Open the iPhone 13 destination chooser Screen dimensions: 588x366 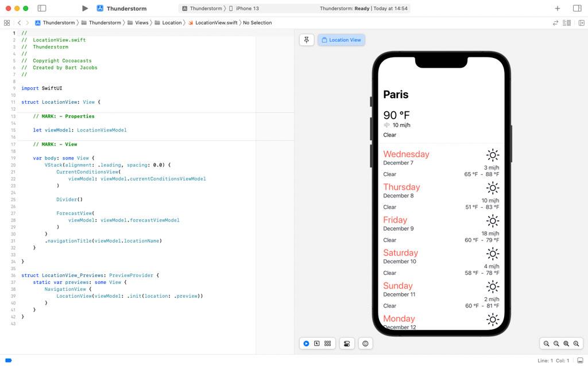[250, 9]
